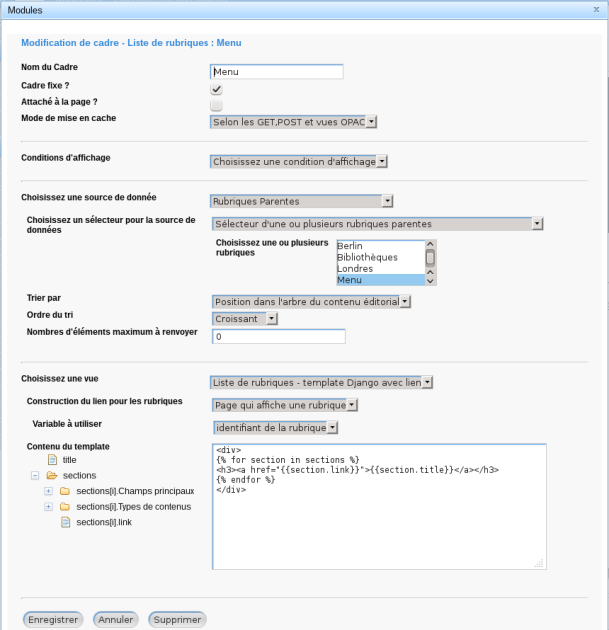Select Menu in the rubriques list
The height and width of the screenshot is (630, 609).
click(x=380, y=280)
